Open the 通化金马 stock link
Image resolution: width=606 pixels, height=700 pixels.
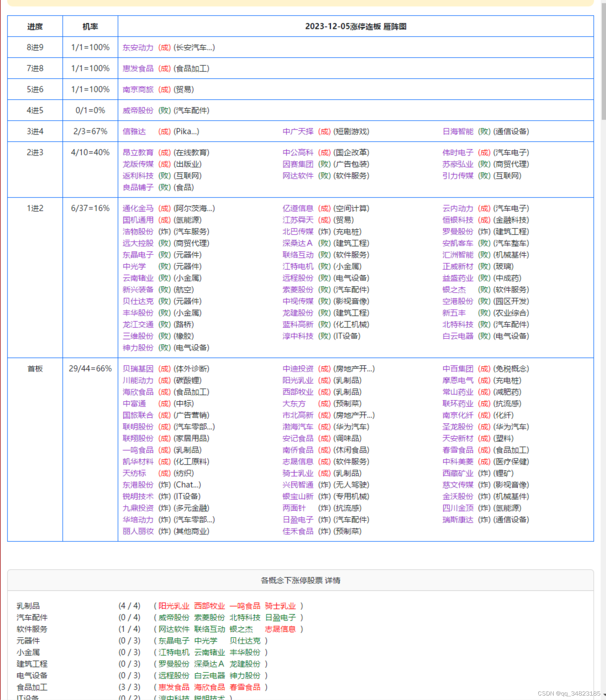(138, 208)
